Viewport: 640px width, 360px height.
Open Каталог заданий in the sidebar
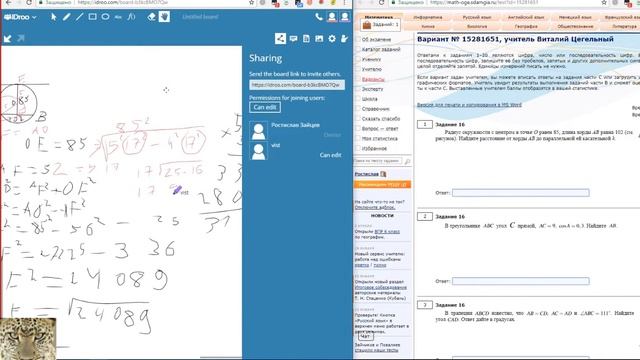coord(381,49)
